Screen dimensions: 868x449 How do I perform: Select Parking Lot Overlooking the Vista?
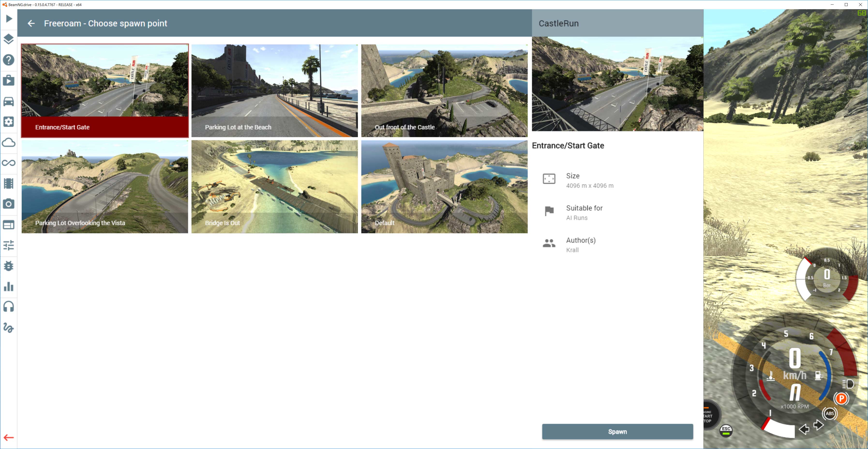pyautogui.click(x=105, y=187)
